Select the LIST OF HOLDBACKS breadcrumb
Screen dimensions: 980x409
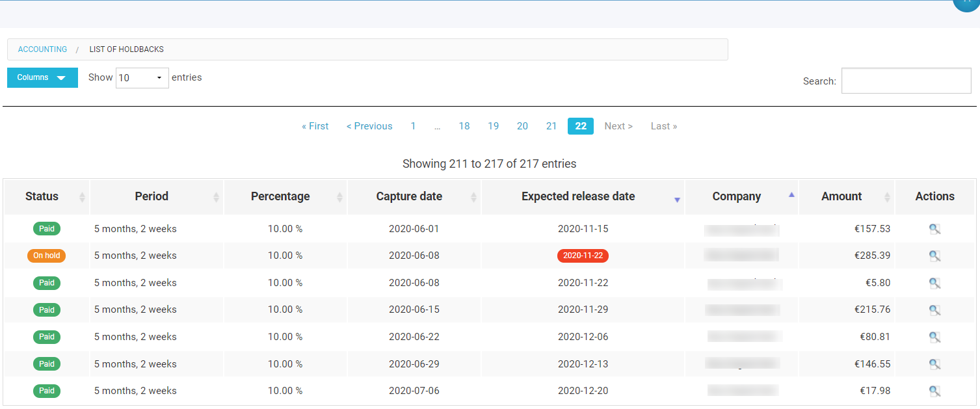(126, 49)
